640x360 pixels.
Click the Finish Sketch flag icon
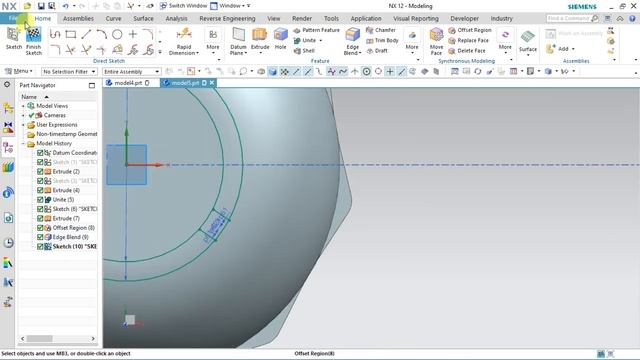click(33, 35)
